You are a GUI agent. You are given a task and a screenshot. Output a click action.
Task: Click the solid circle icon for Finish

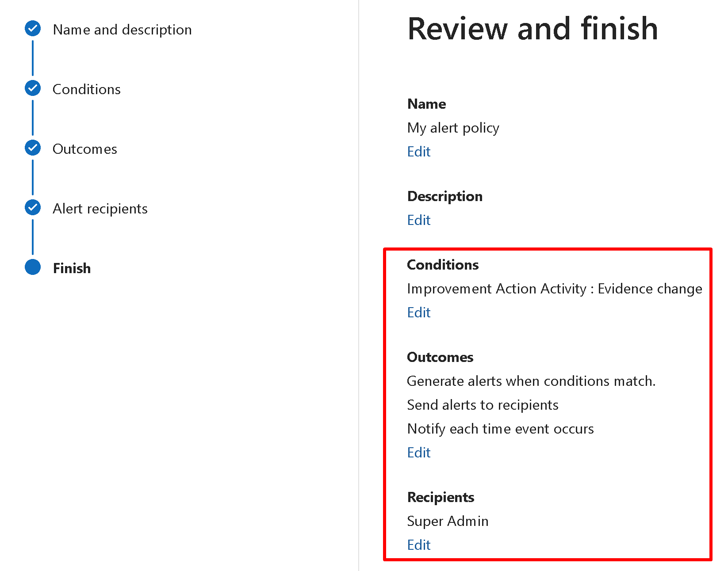(x=33, y=267)
